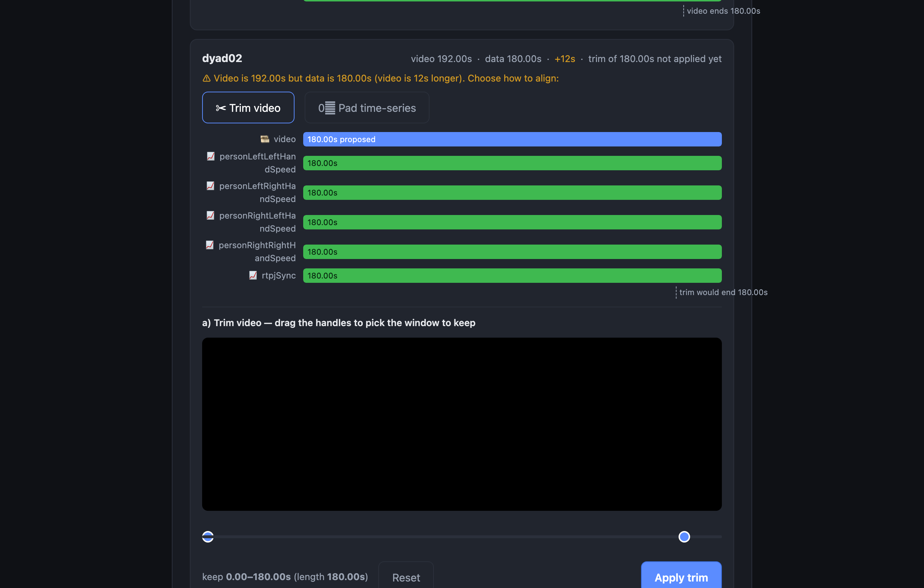Click the rtpjSync green duration bar
Screen dimensions: 924x588
[x=512, y=275]
